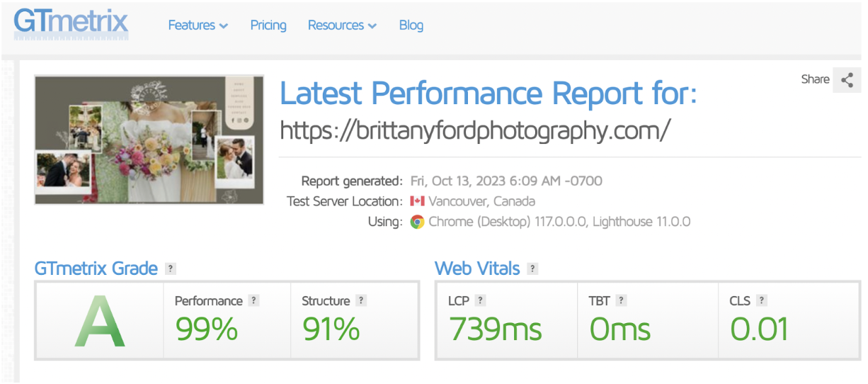
Task: Click the Structure help question mark
Action: coord(361,300)
